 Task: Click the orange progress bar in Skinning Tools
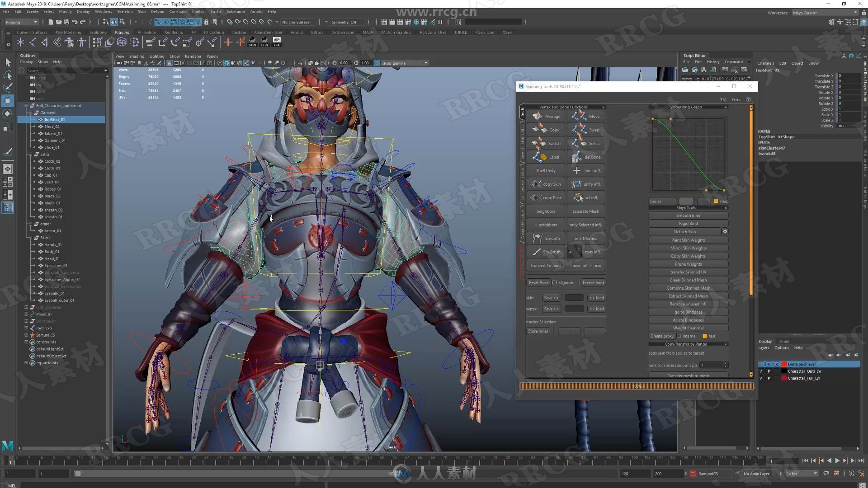coord(637,386)
